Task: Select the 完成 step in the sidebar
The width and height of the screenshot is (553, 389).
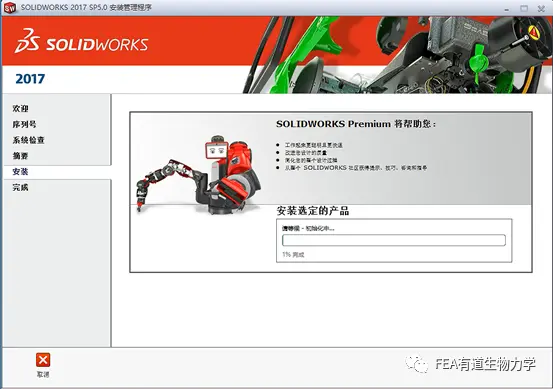Action: [x=20, y=187]
